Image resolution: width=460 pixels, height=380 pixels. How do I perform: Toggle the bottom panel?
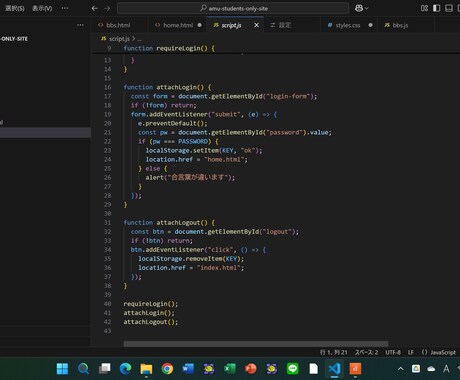coord(449,8)
